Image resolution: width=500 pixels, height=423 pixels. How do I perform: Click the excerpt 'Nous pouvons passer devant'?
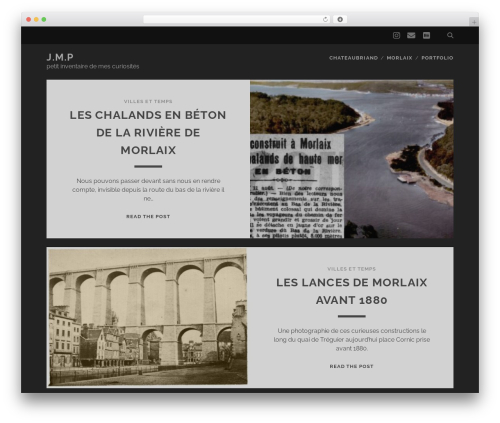(x=148, y=190)
